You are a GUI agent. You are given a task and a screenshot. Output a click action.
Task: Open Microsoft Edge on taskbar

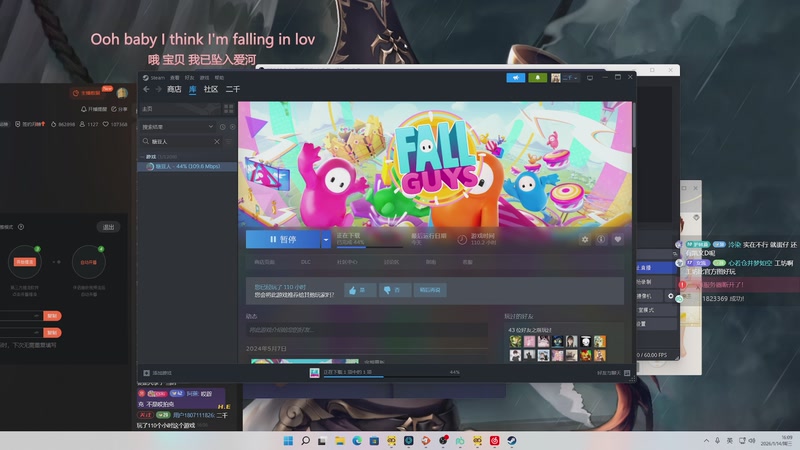point(357,441)
